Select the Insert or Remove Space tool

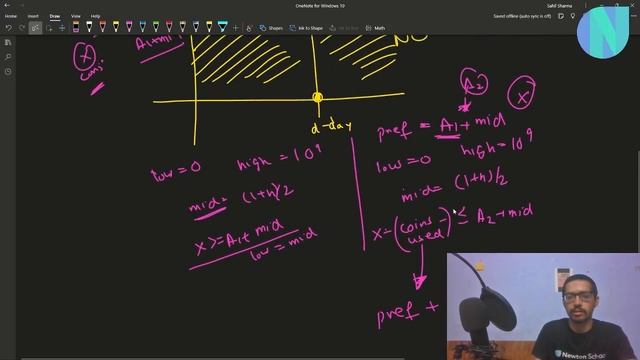point(62,28)
